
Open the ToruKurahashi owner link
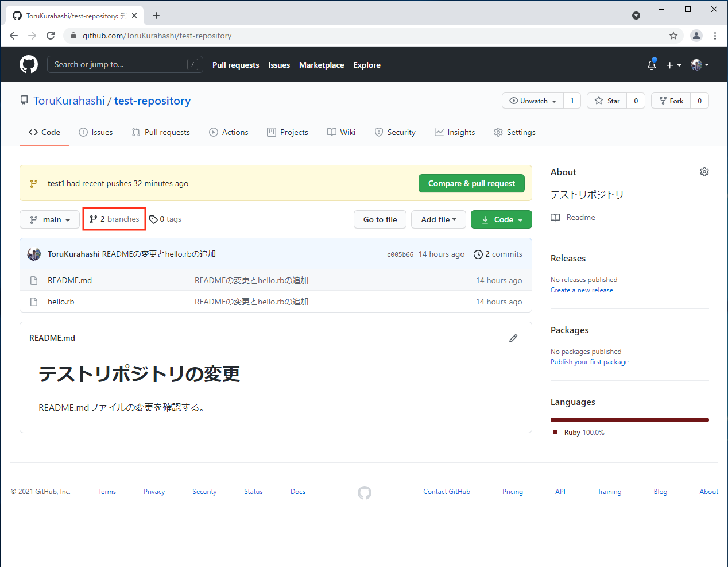(x=69, y=101)
